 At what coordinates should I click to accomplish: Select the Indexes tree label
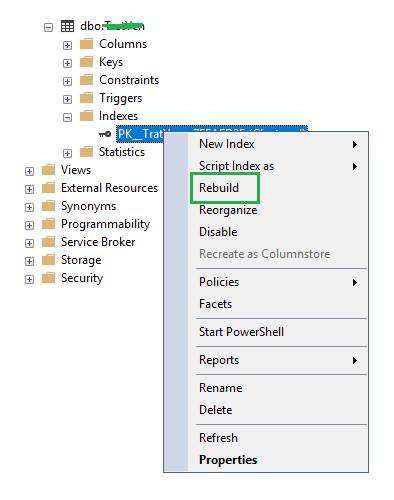coord(118,116)
